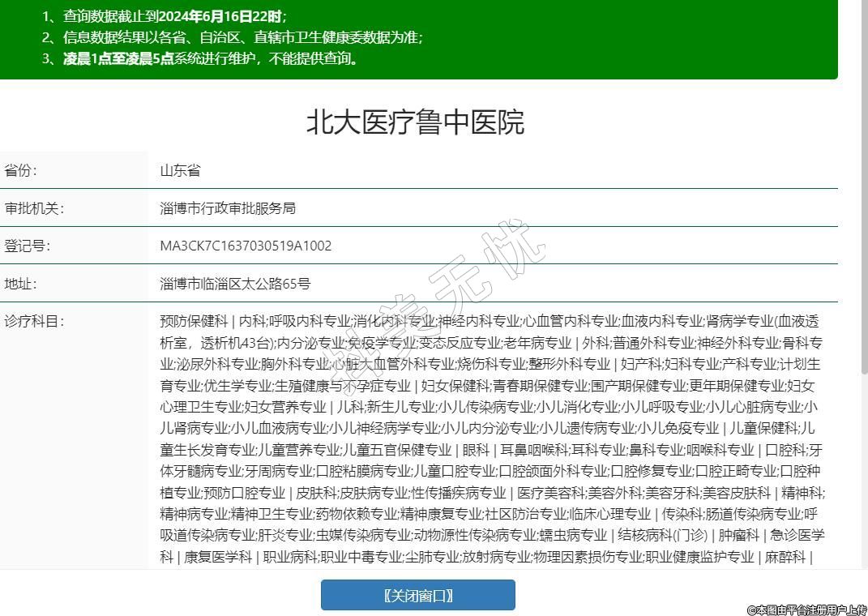The height and width of the screenshot is (616, 868).
Task: Click the province value 山东省
Action: pyautogui.click(x=180, y=170)
